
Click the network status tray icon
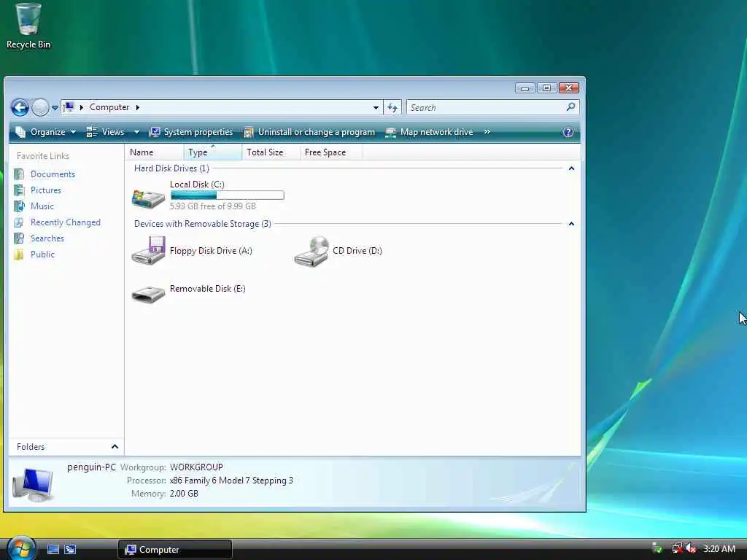click(677, 548)
